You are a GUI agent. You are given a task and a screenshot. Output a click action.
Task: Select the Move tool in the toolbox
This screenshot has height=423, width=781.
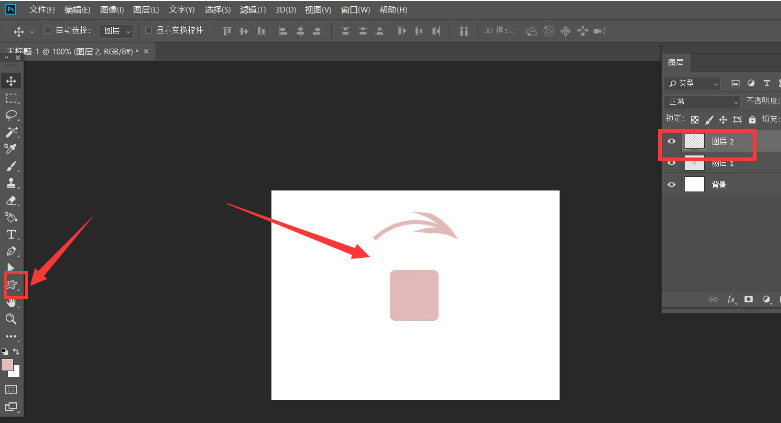(x=11, y=81)
